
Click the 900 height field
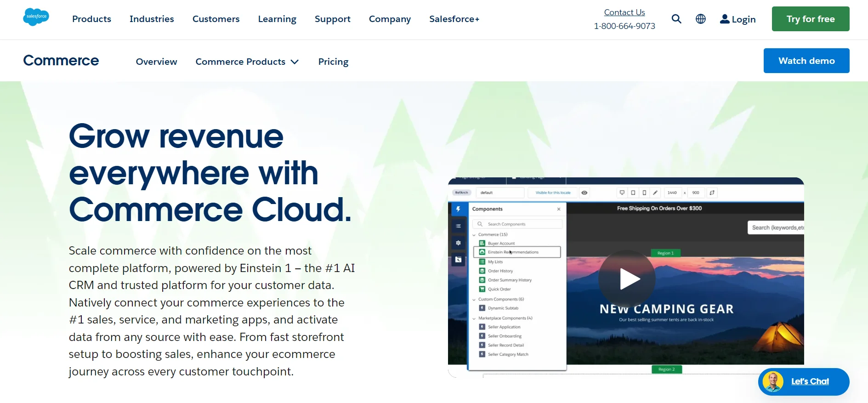point(696,193)
